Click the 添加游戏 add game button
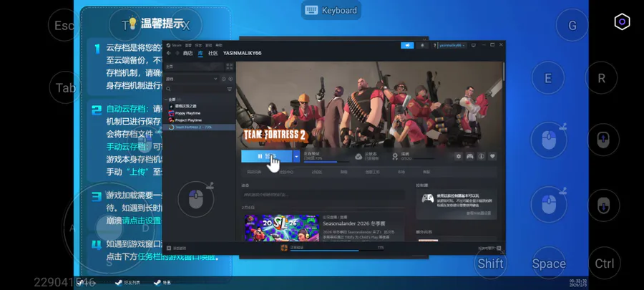Viewport: 644px width, 290px height. click(177, 248)
